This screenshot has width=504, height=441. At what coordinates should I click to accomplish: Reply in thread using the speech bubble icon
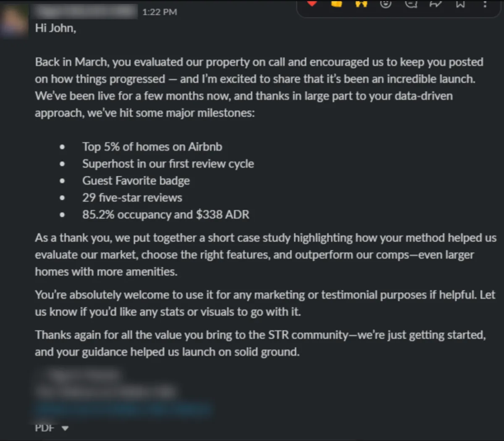pyautogui.click(x=410, y=3)
